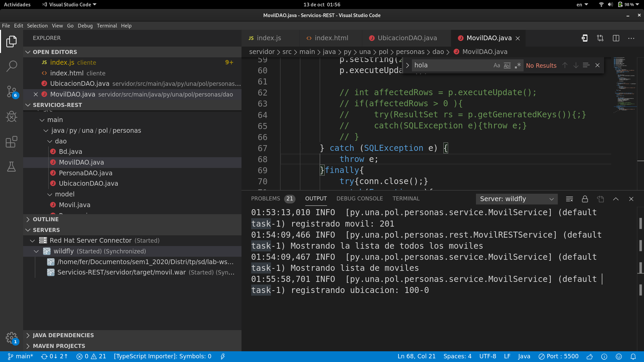The height and width of the screenshot is (362, 644).
Task: Expand the OUTLINE section
Action: pyautogui.click(x=46, y=219)
